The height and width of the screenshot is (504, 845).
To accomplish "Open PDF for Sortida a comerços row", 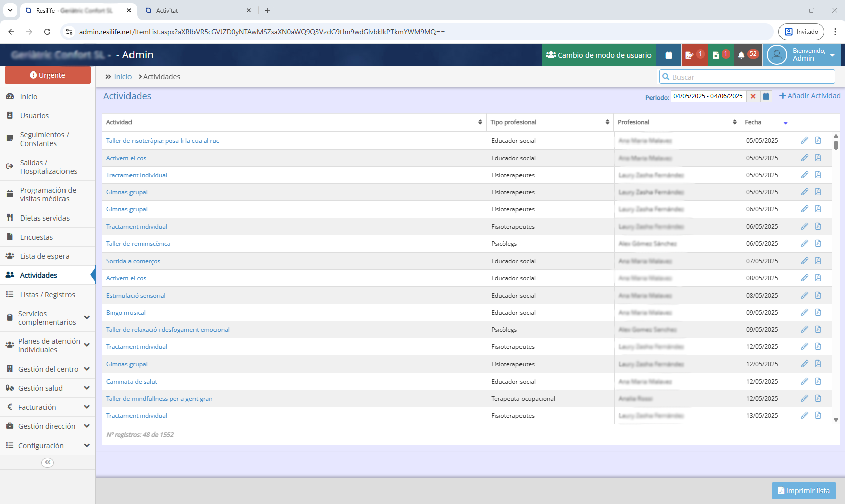I will (818, 261).
